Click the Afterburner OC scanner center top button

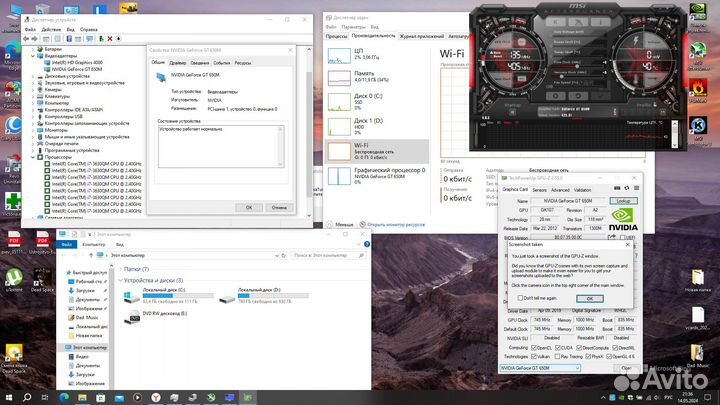[578, 22]
